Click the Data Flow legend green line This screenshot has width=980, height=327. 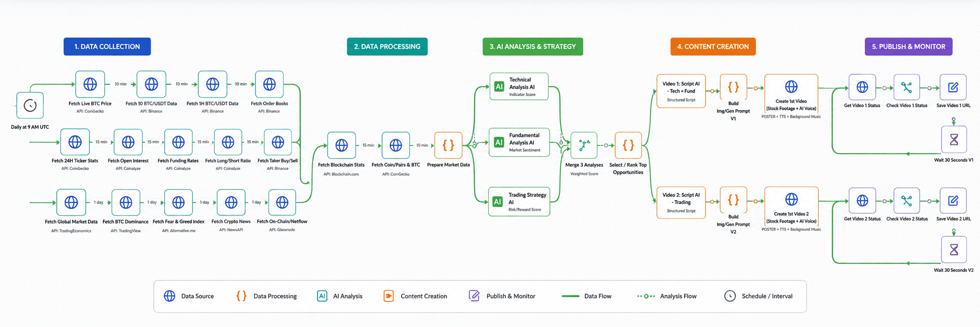point(570,296)
